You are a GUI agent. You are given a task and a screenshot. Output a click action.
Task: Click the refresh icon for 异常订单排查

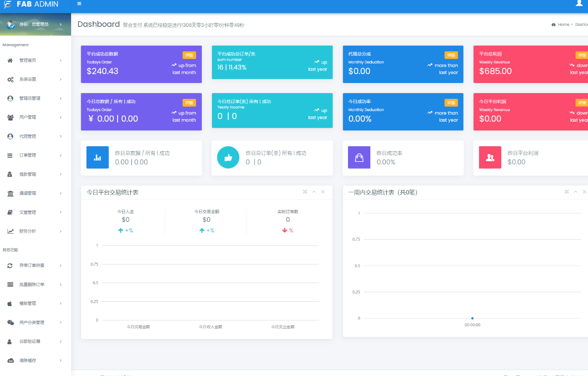[x=10, y=266]
